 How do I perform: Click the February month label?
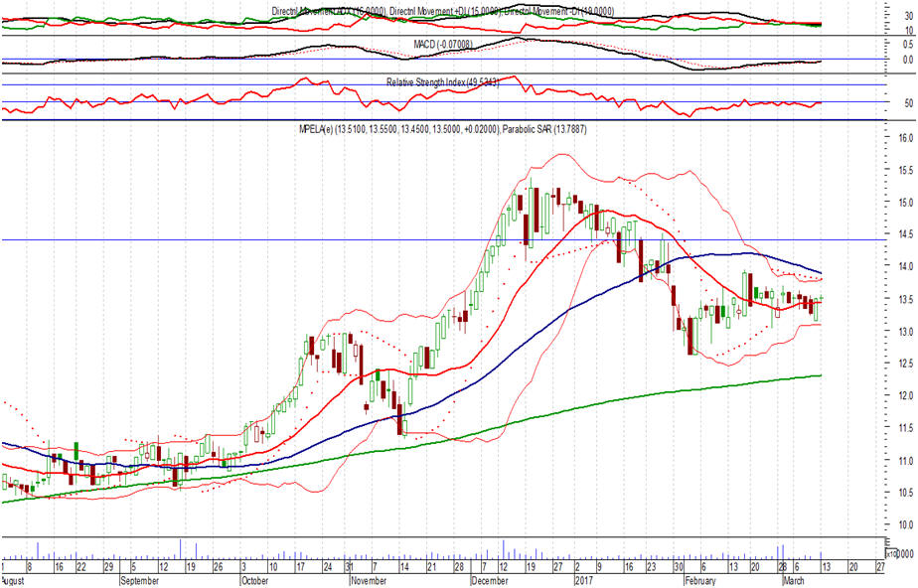click(700, 581)
